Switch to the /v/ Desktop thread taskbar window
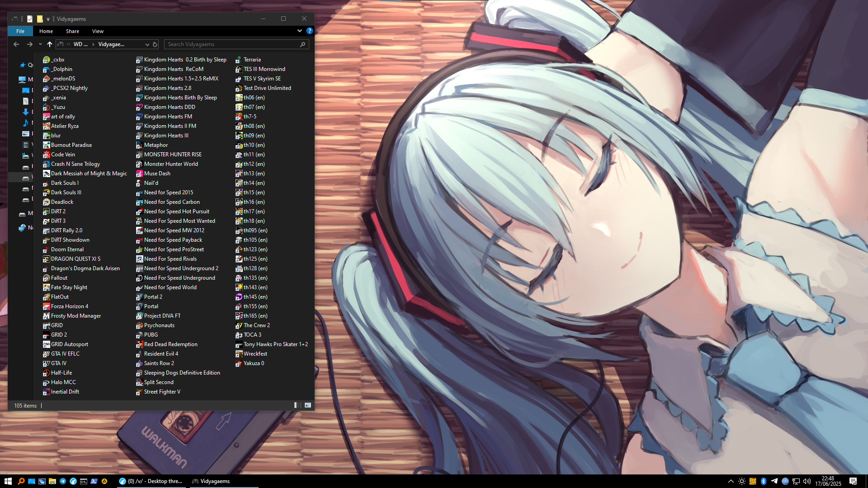Image resolution: width=868 pixels, height=488 pixels. click(151, 481)
